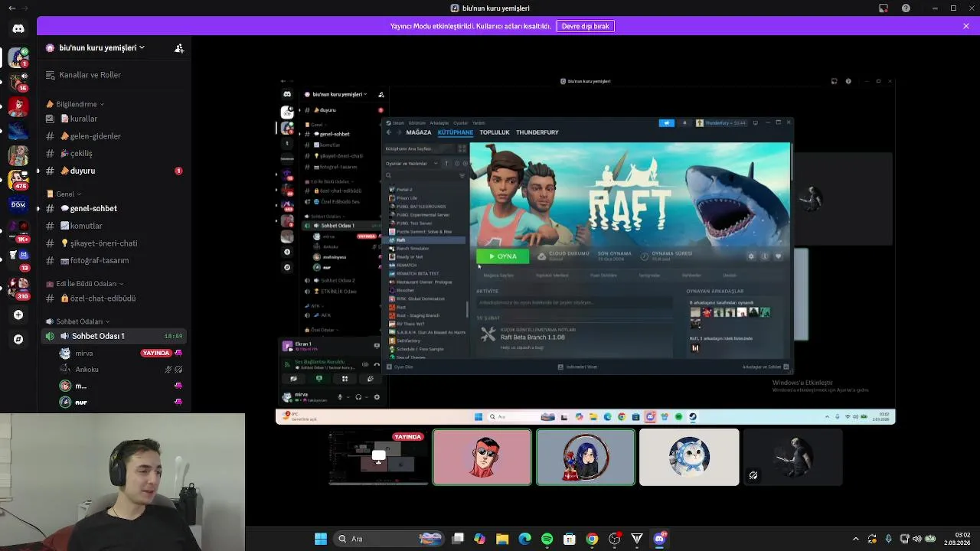Open Microsoft Edge from the taskbar
This screenshot has width=980, height=551.
point(524,539)
